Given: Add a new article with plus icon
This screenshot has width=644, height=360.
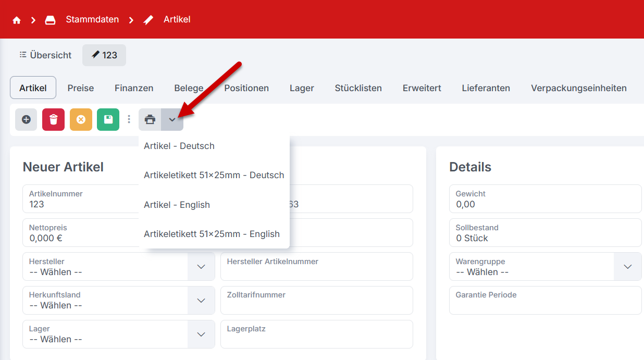Looking at the screenshot, I should coord(26,119).
